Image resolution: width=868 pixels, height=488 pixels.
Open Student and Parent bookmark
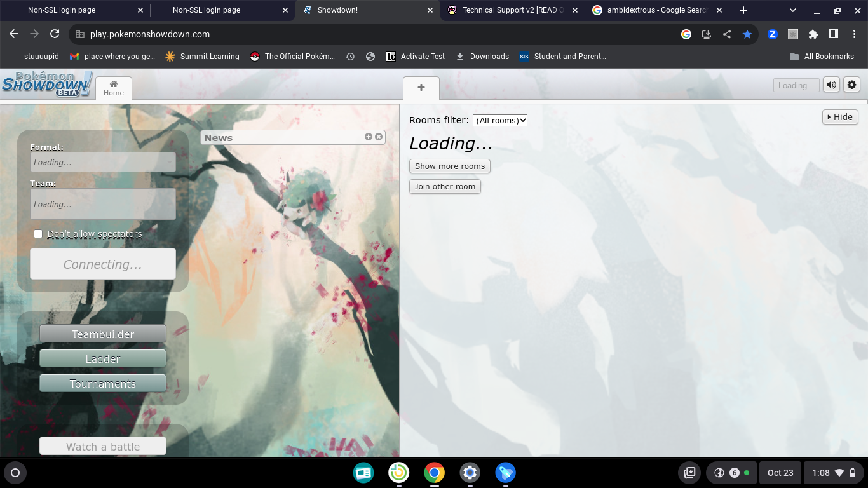point(563,57)
